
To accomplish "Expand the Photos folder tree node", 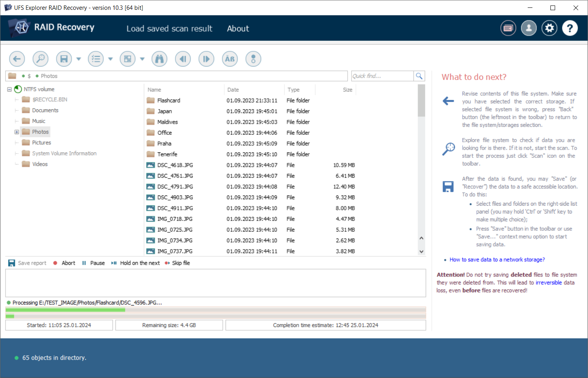I will point(17,132).
